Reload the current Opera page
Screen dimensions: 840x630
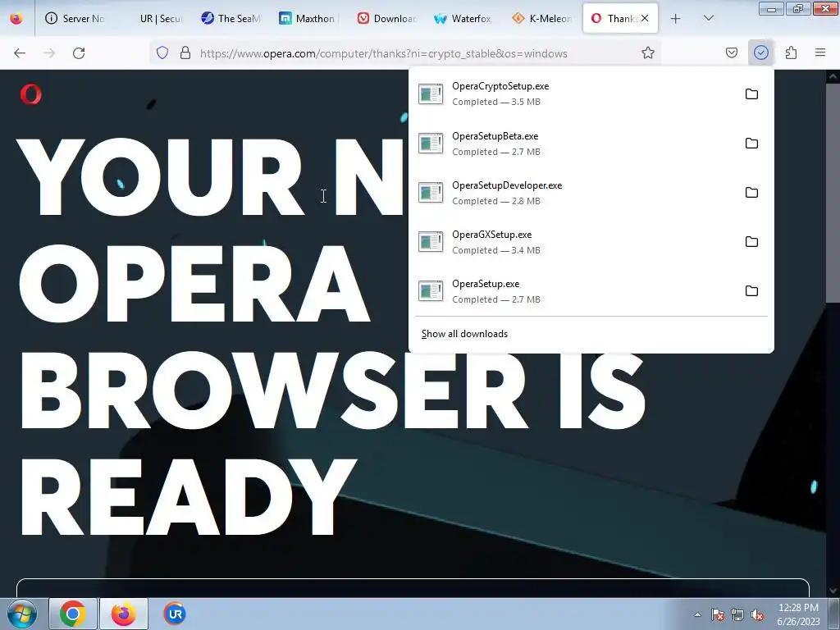pyautogui.click(x=79, y=53)
